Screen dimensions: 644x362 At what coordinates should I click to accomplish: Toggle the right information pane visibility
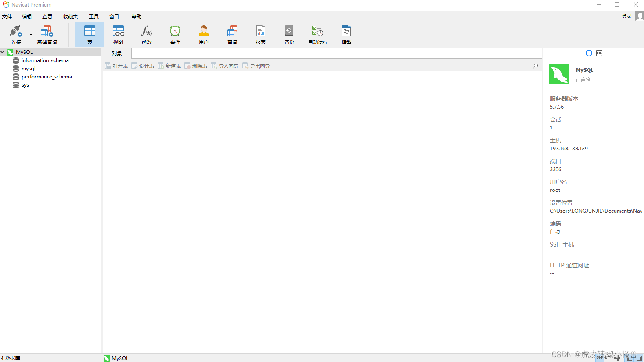639,358
